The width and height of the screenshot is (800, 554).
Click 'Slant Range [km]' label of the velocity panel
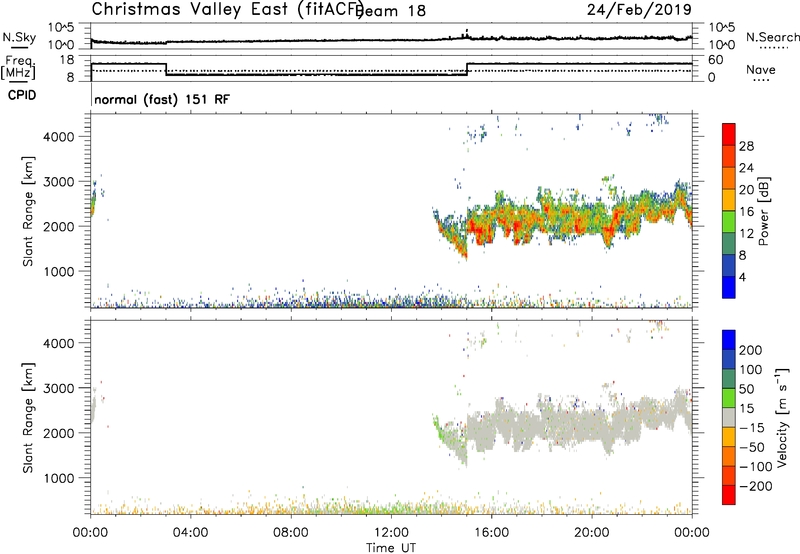click(x=28, y=418)
